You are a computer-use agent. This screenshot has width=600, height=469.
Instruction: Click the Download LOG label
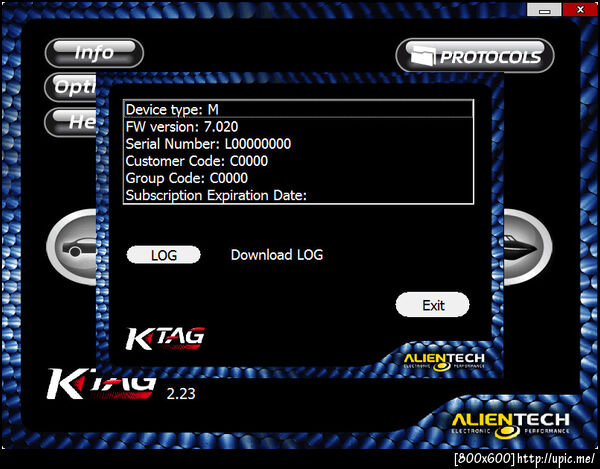click(277, 255)
